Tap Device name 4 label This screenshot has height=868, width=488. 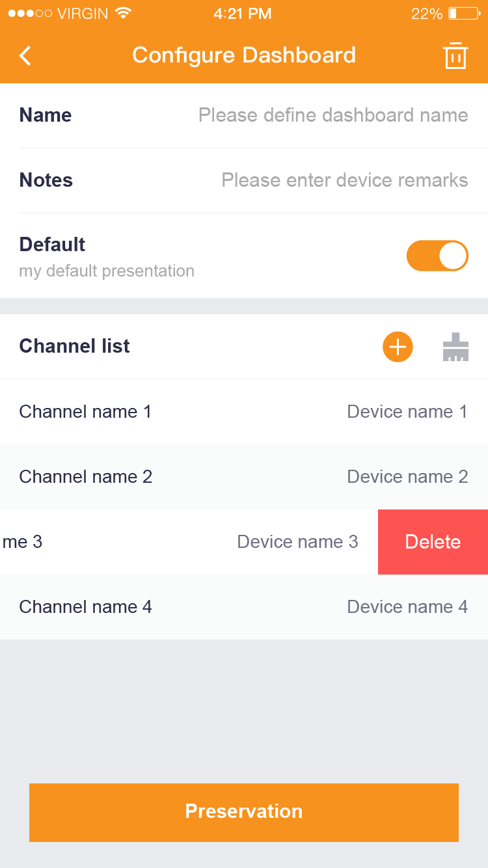(407, 607)
